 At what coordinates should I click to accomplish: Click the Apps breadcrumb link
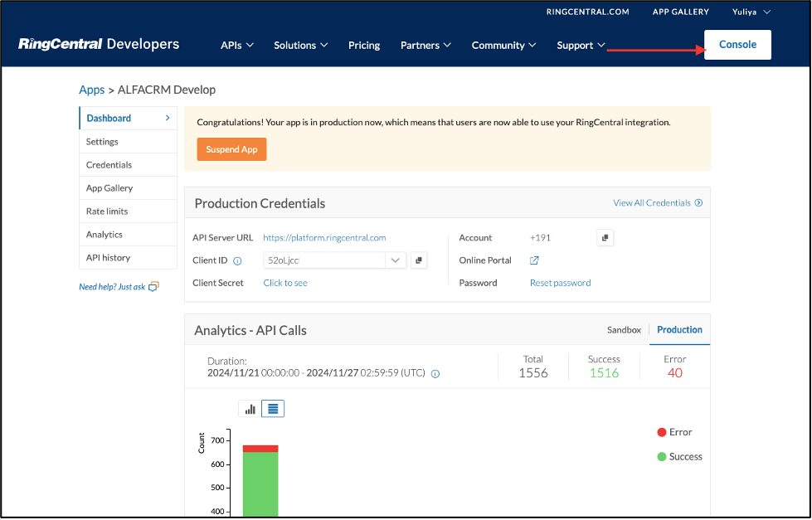(x=92, y=90)
